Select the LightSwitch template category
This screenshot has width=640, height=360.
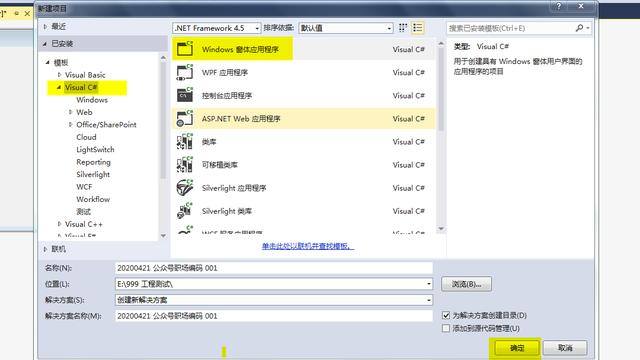pyautogui.click(x=95, y=149)
